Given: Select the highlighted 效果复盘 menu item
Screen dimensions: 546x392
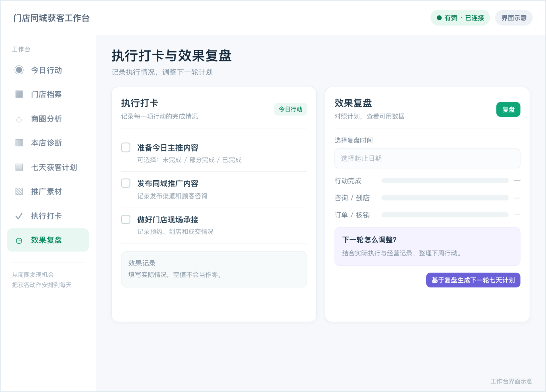Looking at the screenshot, I should tap(48, 240).
